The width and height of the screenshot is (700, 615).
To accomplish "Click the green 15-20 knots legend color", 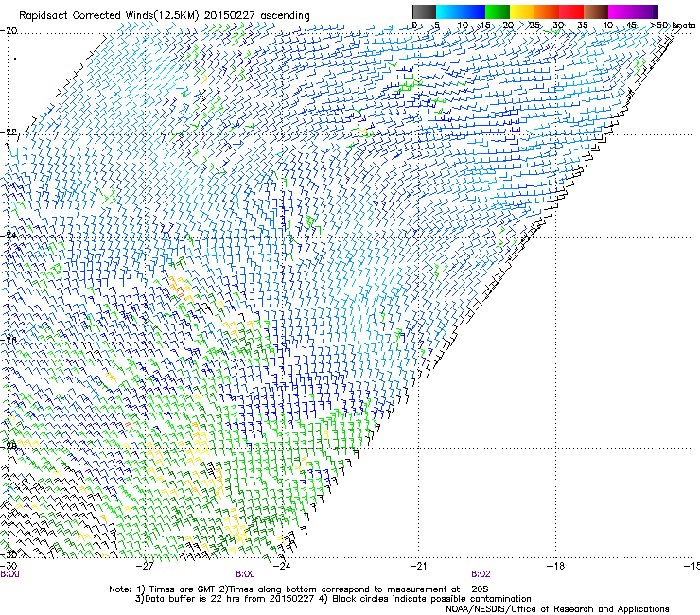I will coord(498,11).
